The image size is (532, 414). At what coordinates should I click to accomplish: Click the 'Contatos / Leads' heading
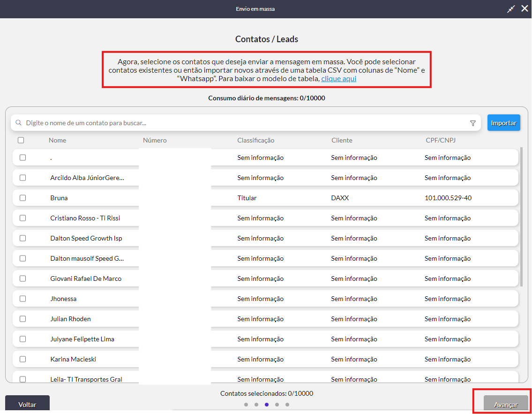267,39
